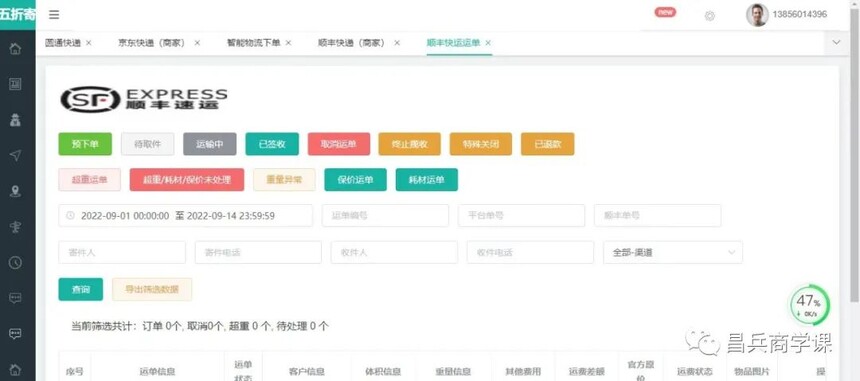Show 保价运单 waybills
860x381 pixels.
(x=355, y=180)
